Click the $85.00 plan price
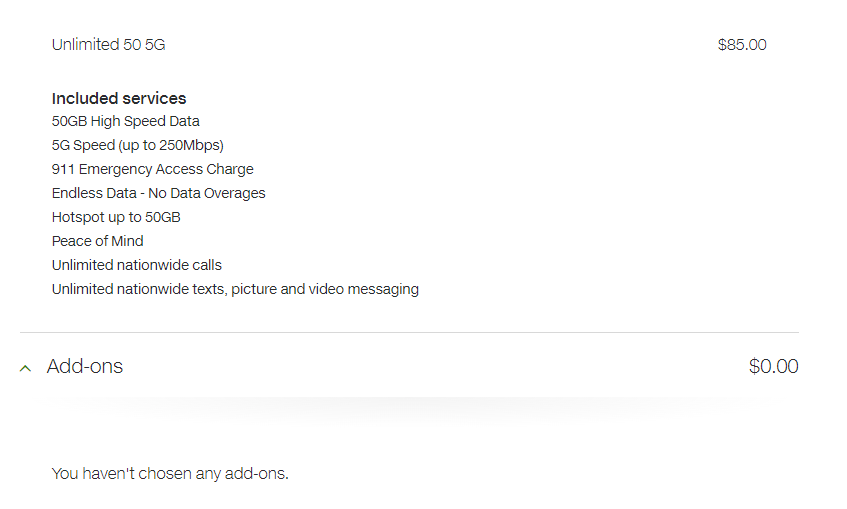Image resolution: width=847 pixels, height=509 pixels. point(742,45)
